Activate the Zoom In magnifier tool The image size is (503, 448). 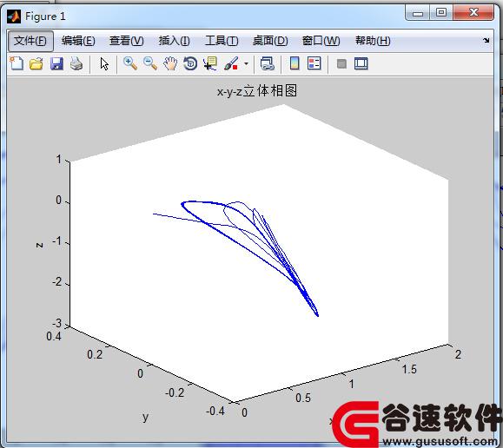130,63
